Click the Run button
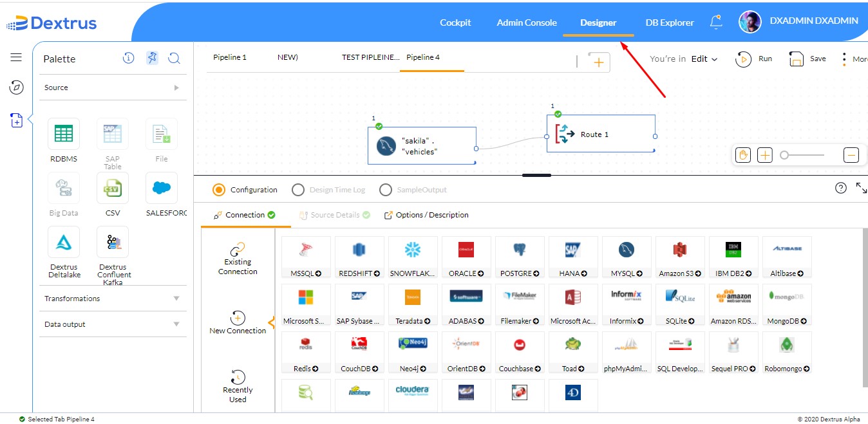The width and height of the screenshot is (868, 424). 754,59
